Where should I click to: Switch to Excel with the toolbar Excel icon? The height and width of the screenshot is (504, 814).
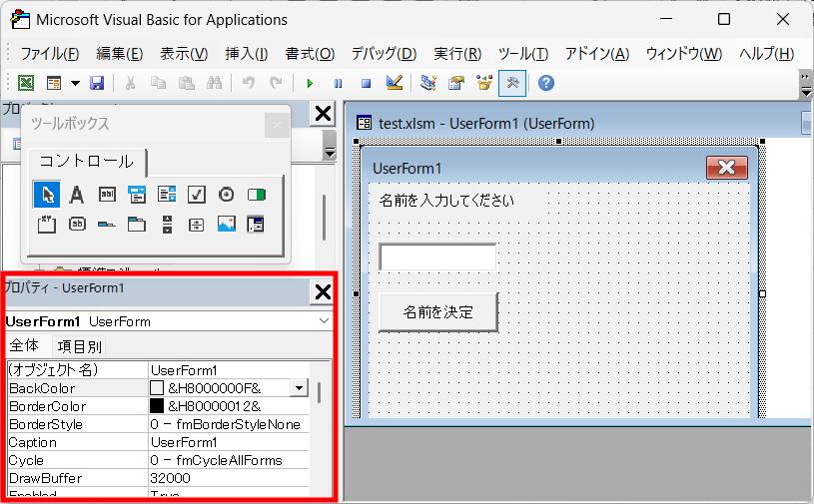[x=26, y=83]
